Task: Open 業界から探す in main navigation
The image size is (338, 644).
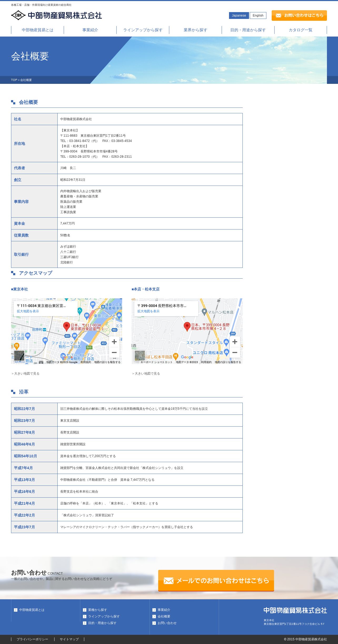Action: 195,30
